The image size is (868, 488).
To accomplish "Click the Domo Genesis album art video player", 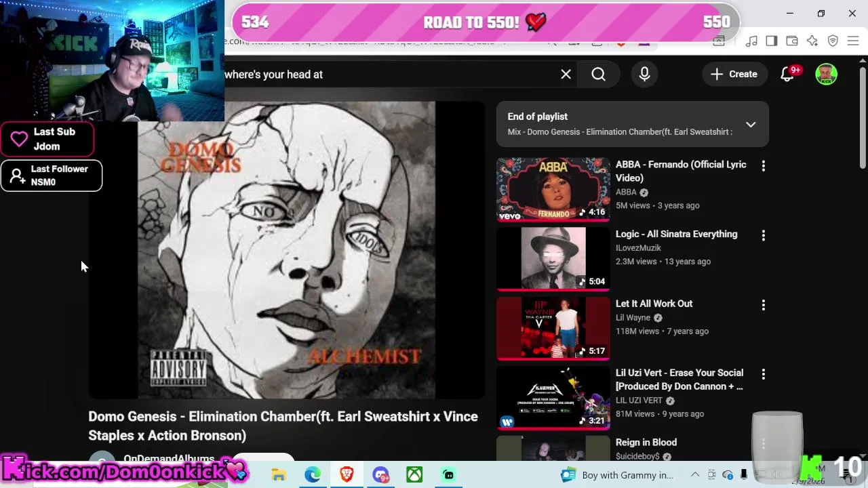I will 286,250.
